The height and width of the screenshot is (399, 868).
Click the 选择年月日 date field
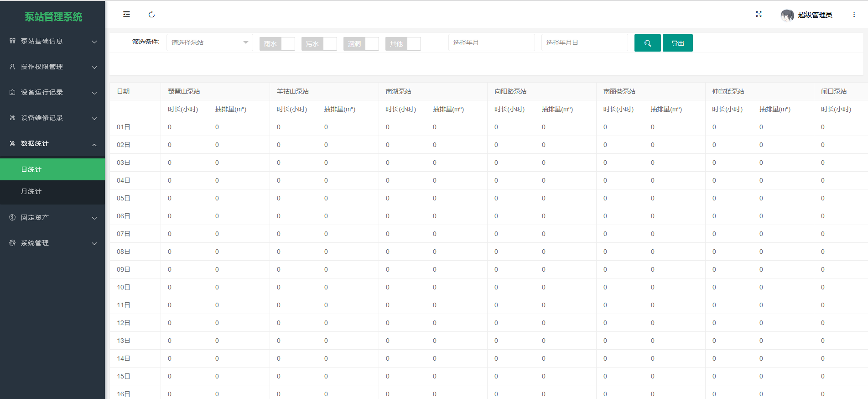pyautogui.click(x=584, y=42)
